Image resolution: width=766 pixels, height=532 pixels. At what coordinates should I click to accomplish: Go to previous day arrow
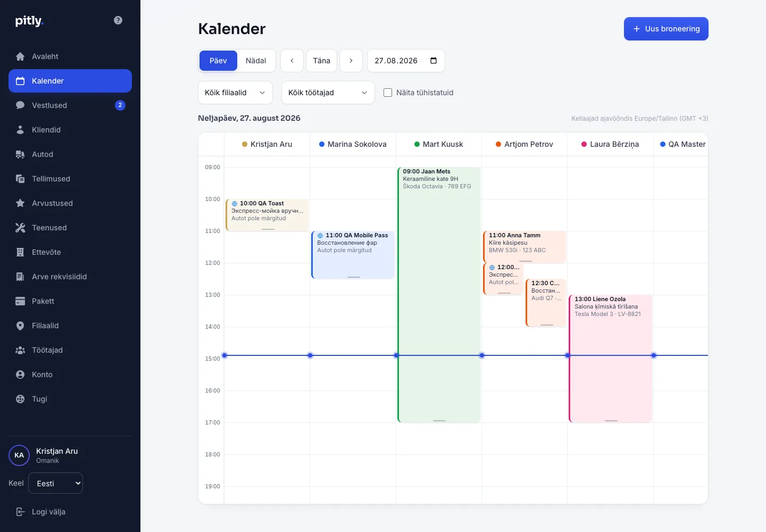click(x=292, y=61)
